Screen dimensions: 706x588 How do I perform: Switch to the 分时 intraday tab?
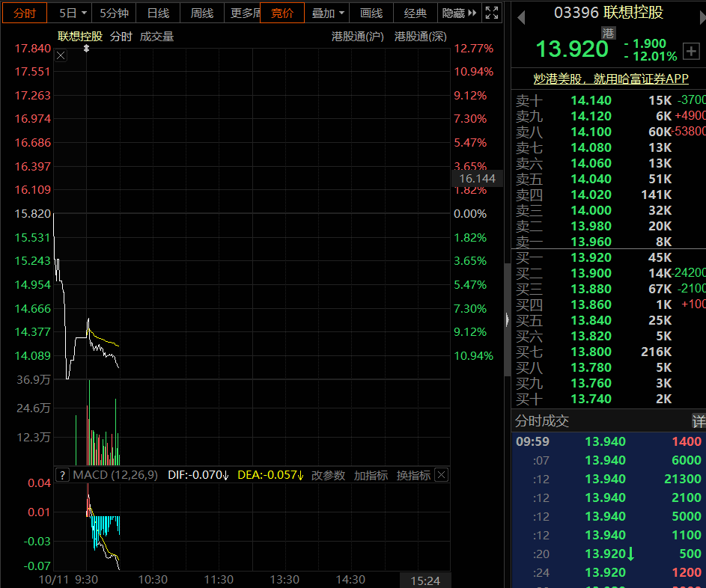pyautogui.click(x=25, y=13)
